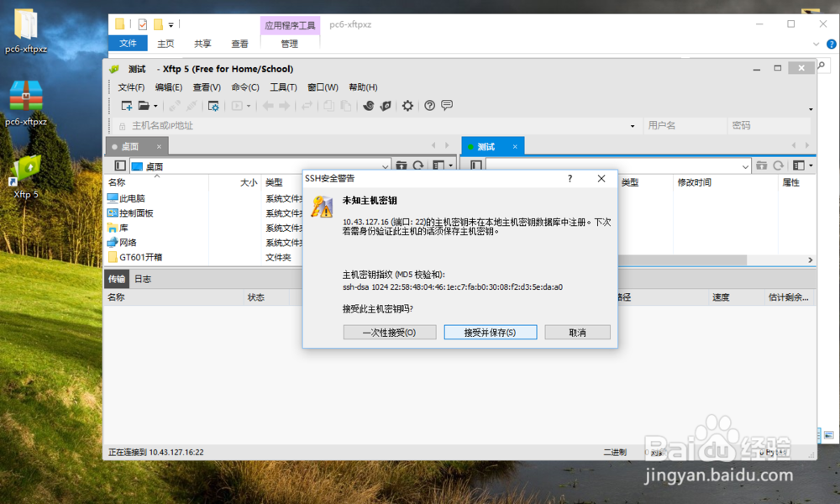Open the 查看 tab in Explorer ribbon

(x=239, y=44)
